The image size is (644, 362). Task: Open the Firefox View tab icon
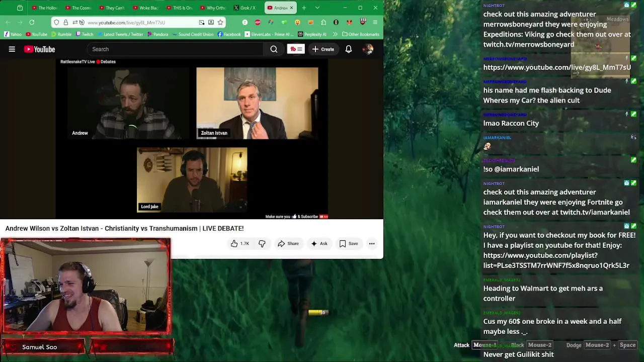click(x=20, y=8)
